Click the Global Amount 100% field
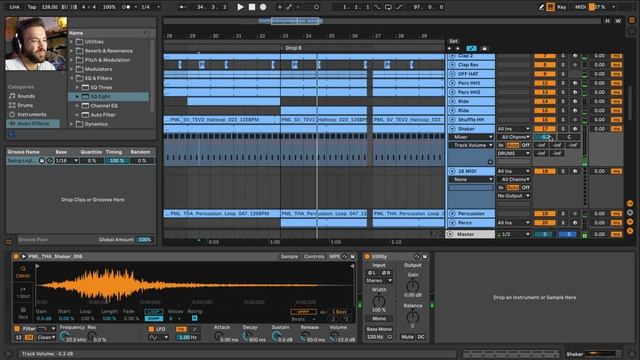 (144, 240)
